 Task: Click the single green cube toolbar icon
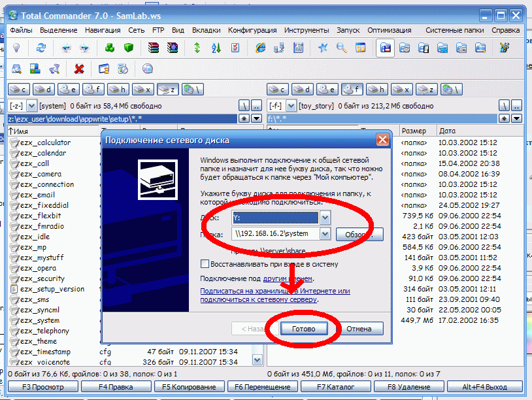pos(129,48)
